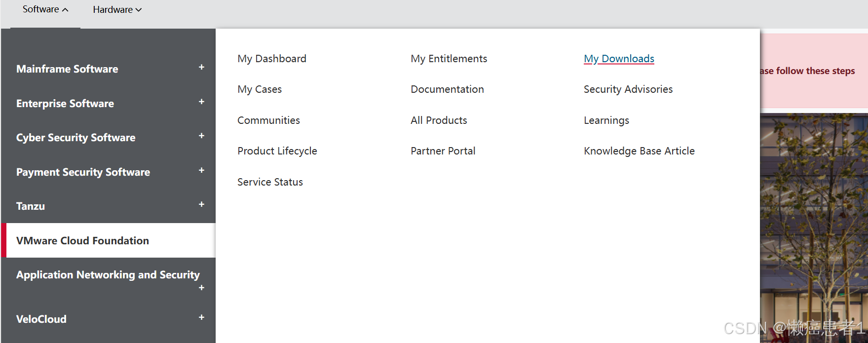Select Tanzu category label
868x343 pixels.
(x=31, y=206)
